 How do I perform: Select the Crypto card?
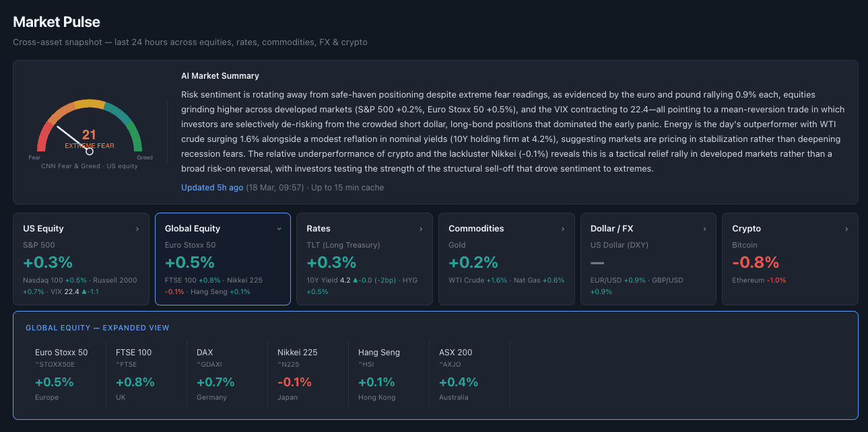tap(789, 259)
